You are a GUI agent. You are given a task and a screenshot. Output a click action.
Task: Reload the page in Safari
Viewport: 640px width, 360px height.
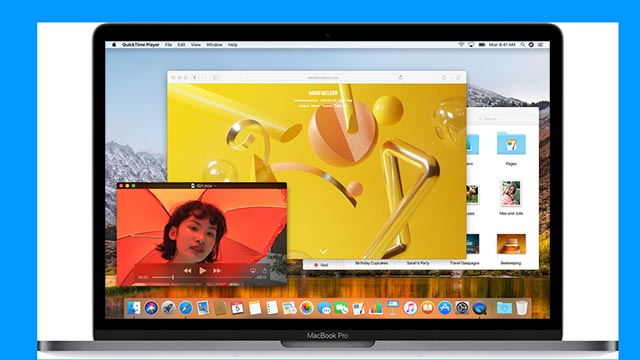point(400,77)
